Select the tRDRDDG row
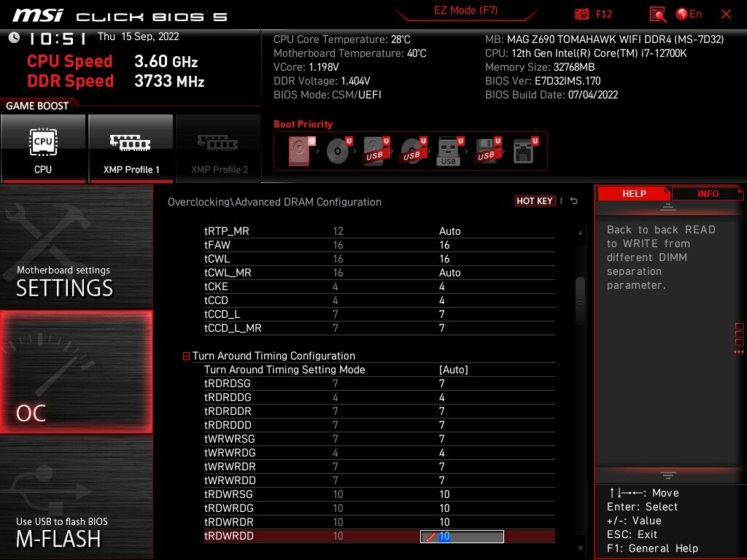This screenshot has height=560, width=747. point(379,397)
